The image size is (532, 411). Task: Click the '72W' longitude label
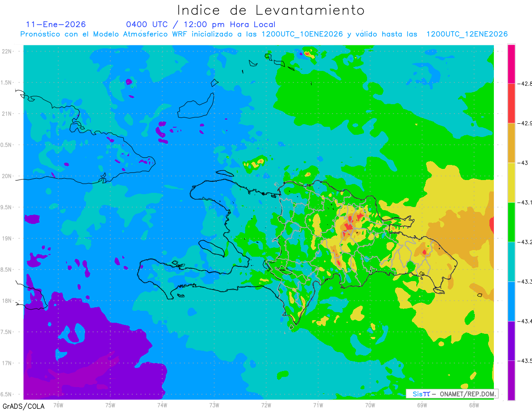[266, 405]
